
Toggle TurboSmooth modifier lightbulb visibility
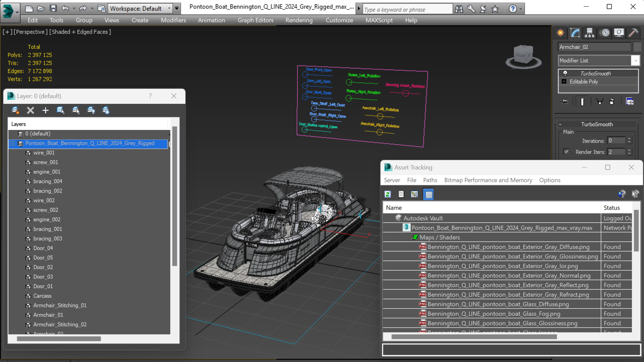pyautogui.click(x=565, y=73)
